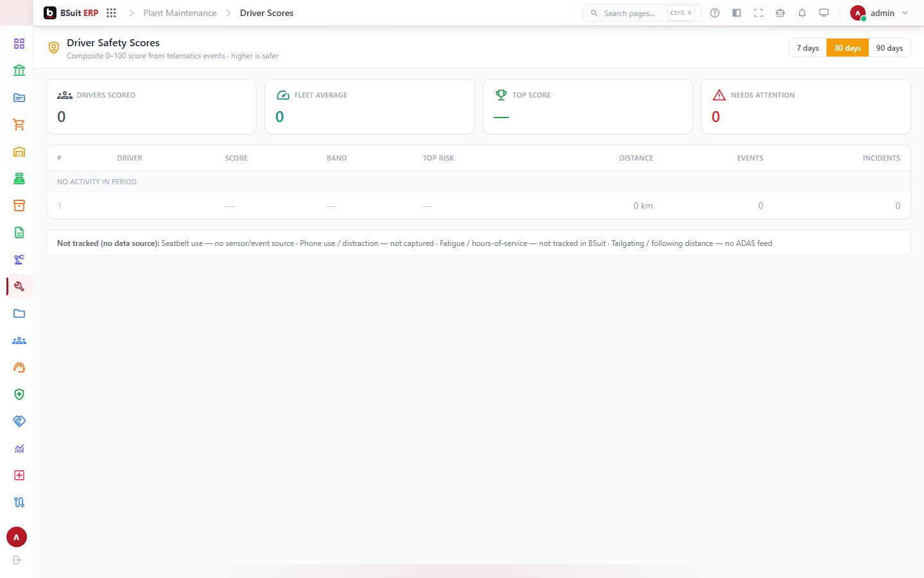Viewport: 924px width, 578px height.
Task: Select the 30 days period
Action: click(x=848, y=48)
